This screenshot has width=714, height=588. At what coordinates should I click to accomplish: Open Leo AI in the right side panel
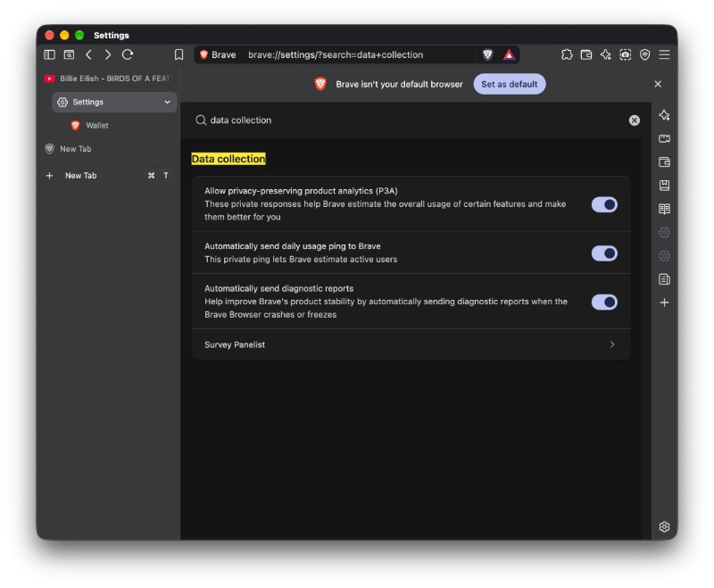(664, 115)
